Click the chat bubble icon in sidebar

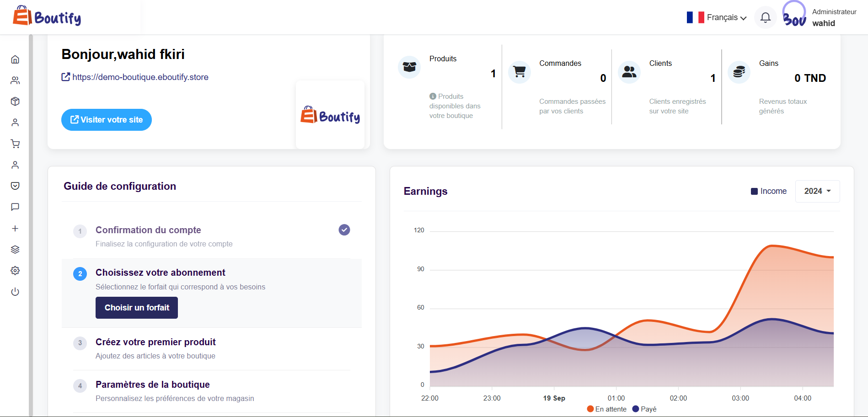point(15,207)
